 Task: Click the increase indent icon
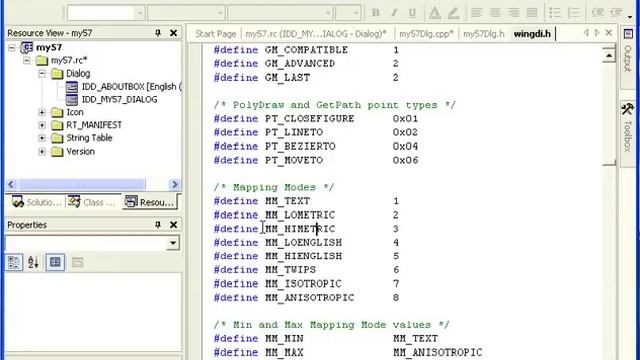pyautogui.click(x=616, y=13)
